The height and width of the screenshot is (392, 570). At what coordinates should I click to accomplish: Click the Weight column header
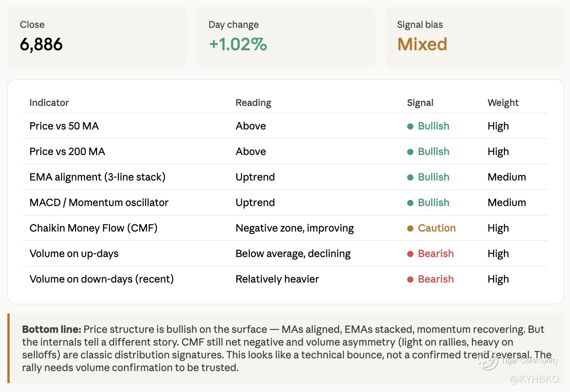click(503, 103)
